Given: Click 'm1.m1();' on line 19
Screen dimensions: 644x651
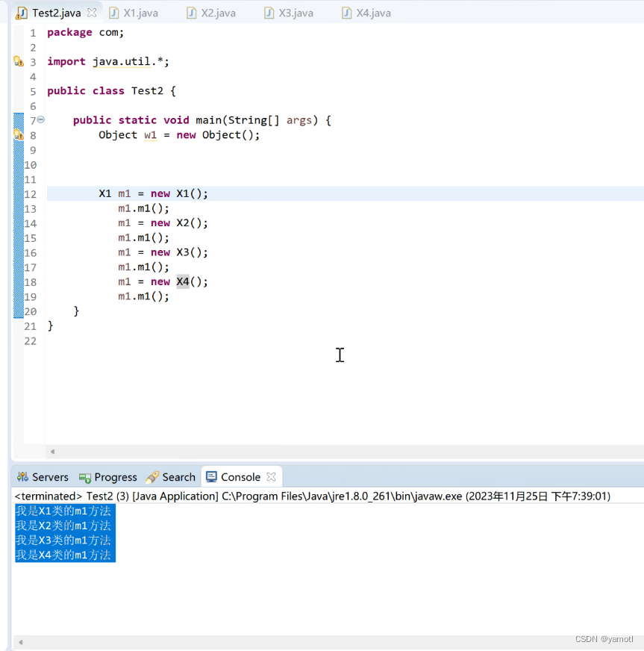Looking at the screenshot, I should [x=143, y=296].
